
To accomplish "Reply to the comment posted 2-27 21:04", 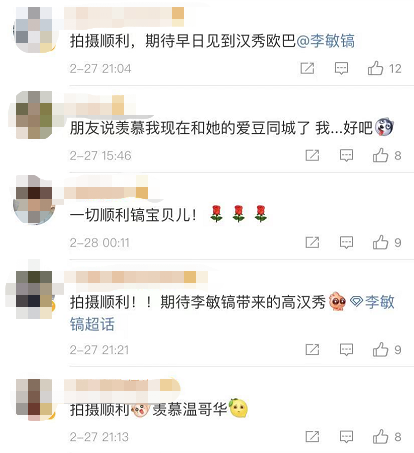I will pyautogui.click(x=341, y=68).
